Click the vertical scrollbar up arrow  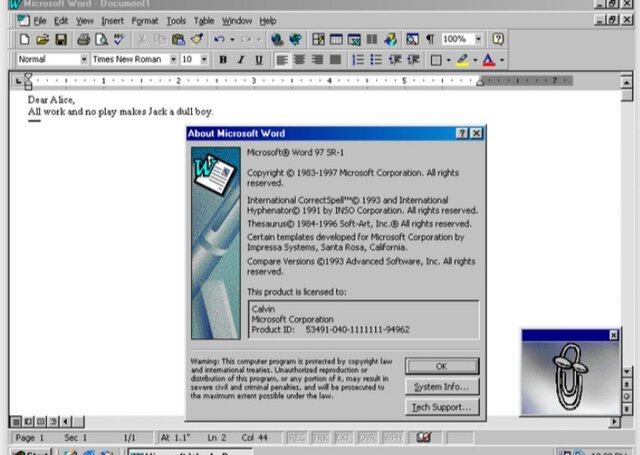coord(627,82)
